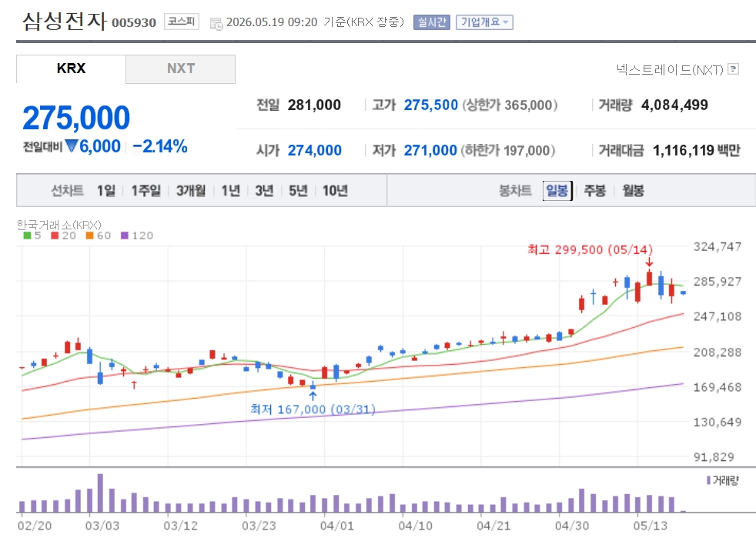756x548 pixels.
Task: Select the 주봉 weekly candle option
Action: click(594, 190)
